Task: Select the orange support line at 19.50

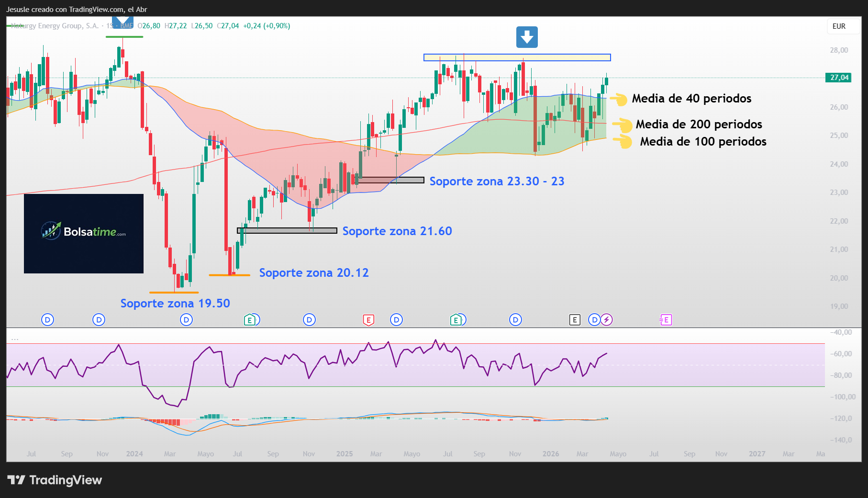Action: [x=174, y=292]
